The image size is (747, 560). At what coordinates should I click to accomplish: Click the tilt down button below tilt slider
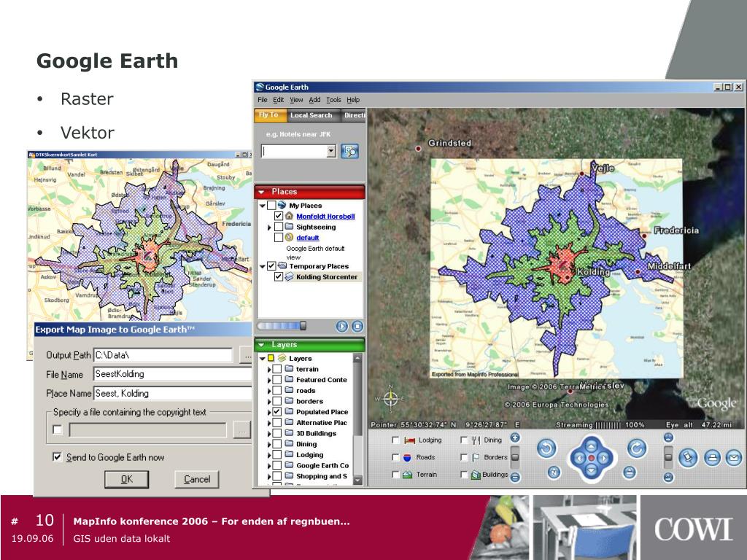point(668,477)
